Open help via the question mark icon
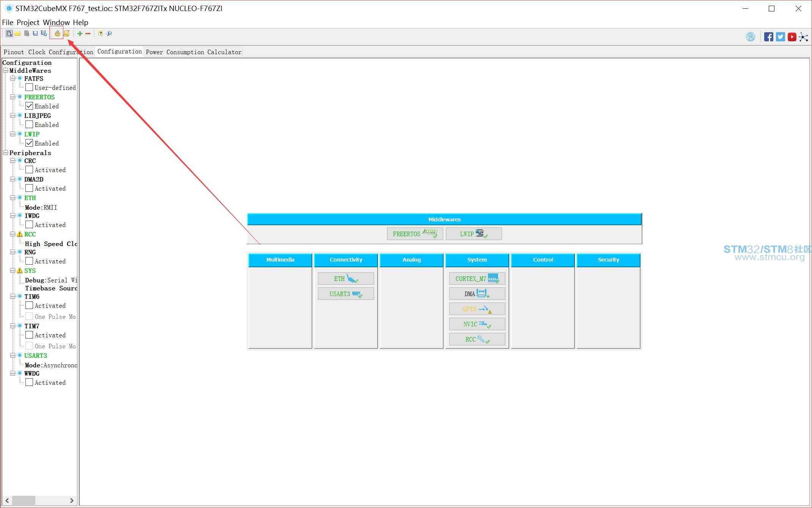This screenshot has height=508, width=812. 101,33
